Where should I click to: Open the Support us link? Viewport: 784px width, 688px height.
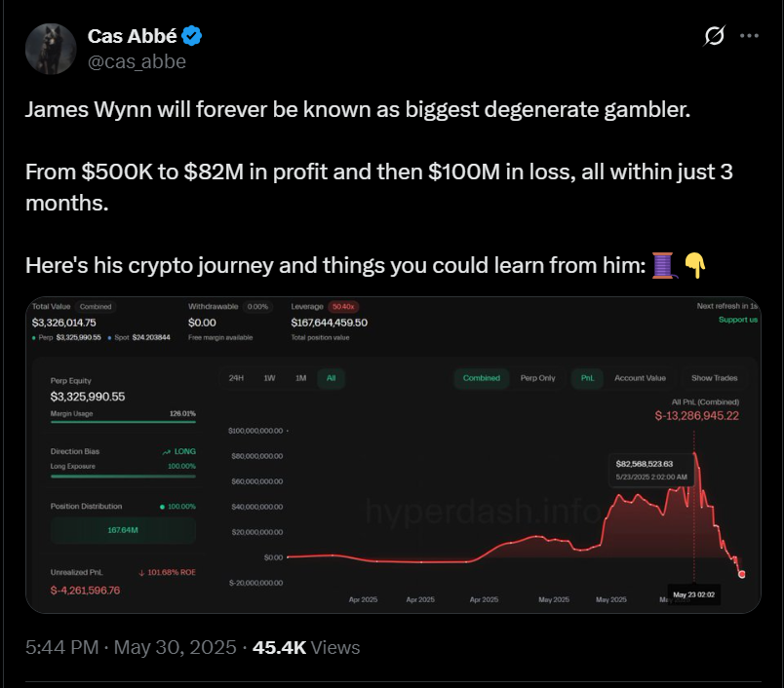[x=738, y=320]
